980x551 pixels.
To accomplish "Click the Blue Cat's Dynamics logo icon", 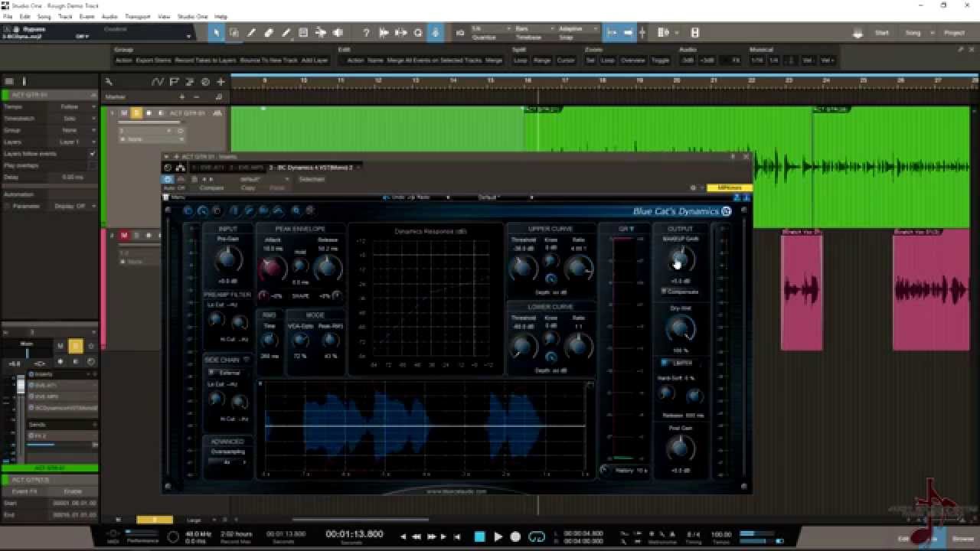I will tap(727, 211).
